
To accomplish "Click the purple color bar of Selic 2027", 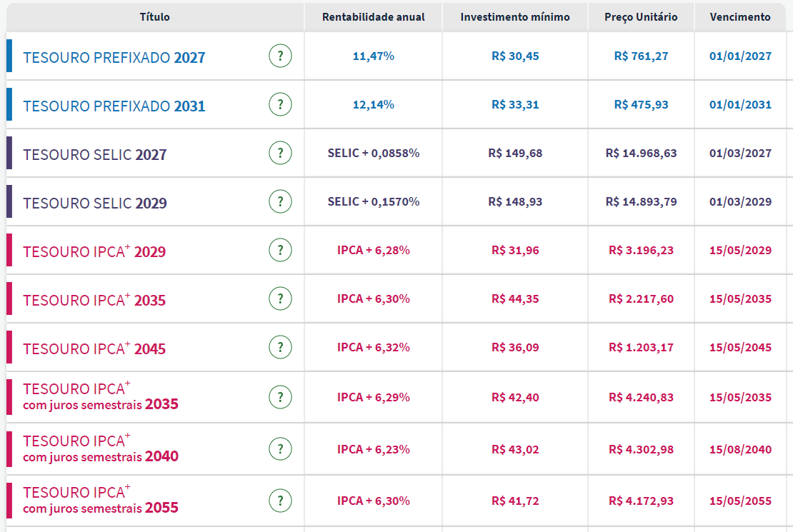I will (9, 153).
